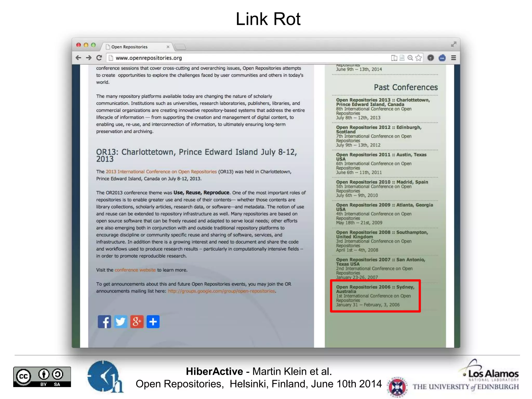The image size is (532, 399).
Task: Open Open Repositories 2010 Madrid entry
Action: [x=382, y=189]
